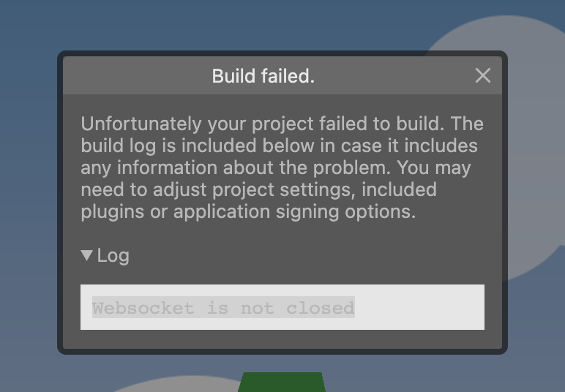Click the word 'plugins' in the message
The width and height of the screenshot is (565, 392).
tap(113, 211)
